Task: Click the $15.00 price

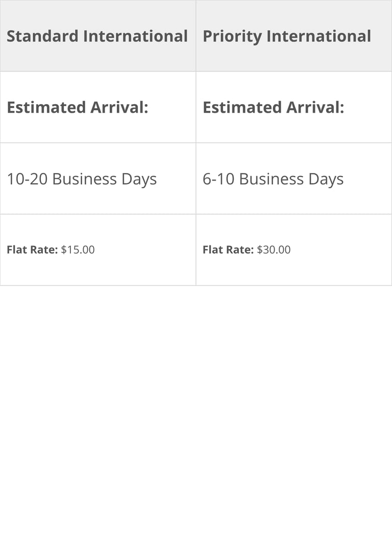Action: pos(78,250)
